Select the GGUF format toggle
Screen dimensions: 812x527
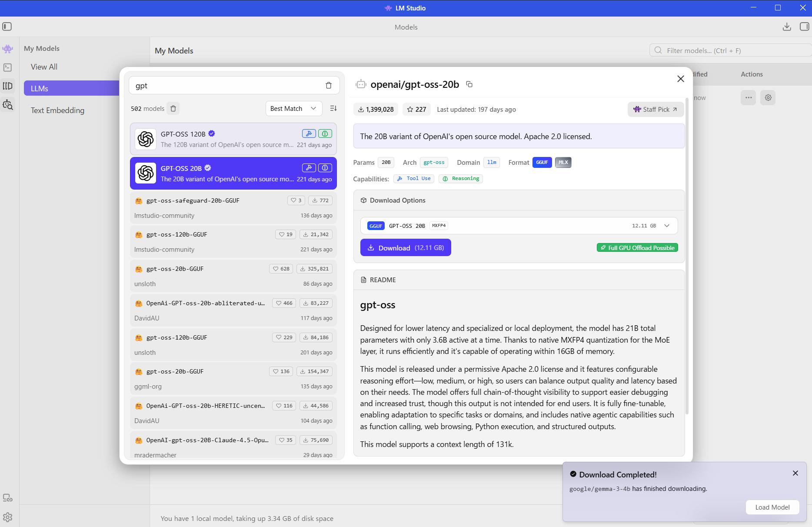point(542,163)
